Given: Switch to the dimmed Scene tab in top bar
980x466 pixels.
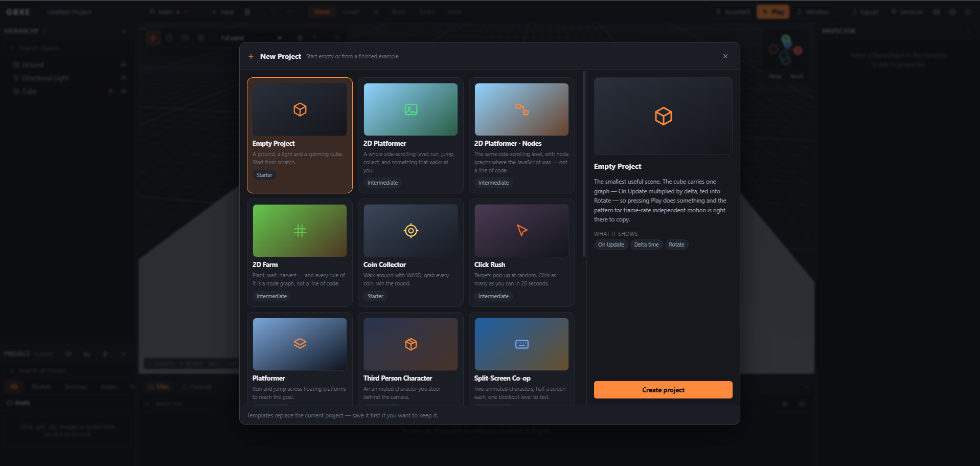Looking at the screenshot, I should [x=322, y=12].
